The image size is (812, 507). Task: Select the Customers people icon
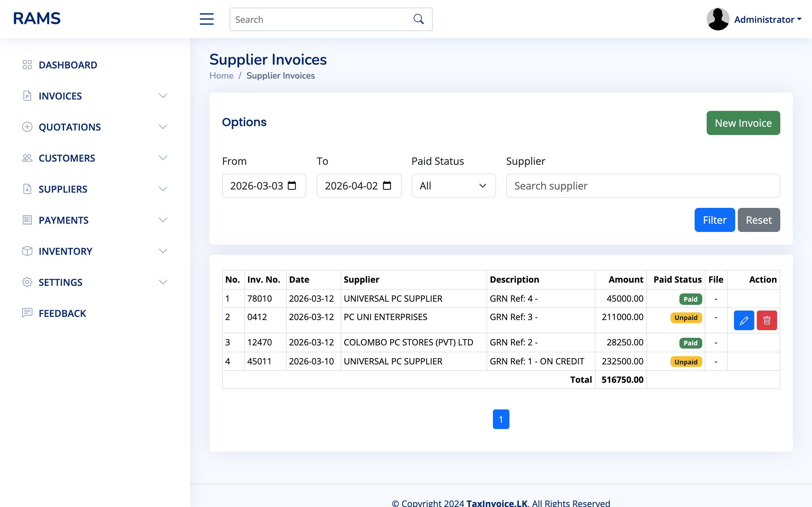[x=27, y=157]
